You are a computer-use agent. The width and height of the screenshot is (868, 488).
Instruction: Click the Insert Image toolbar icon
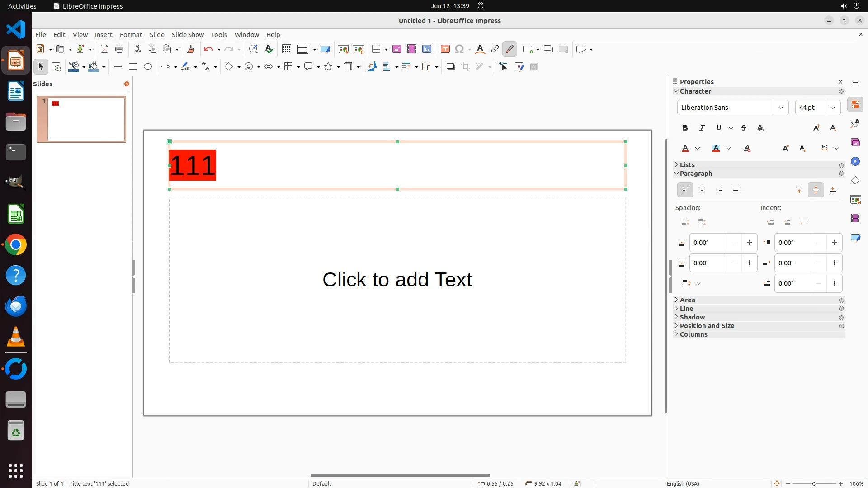[397, 49]
